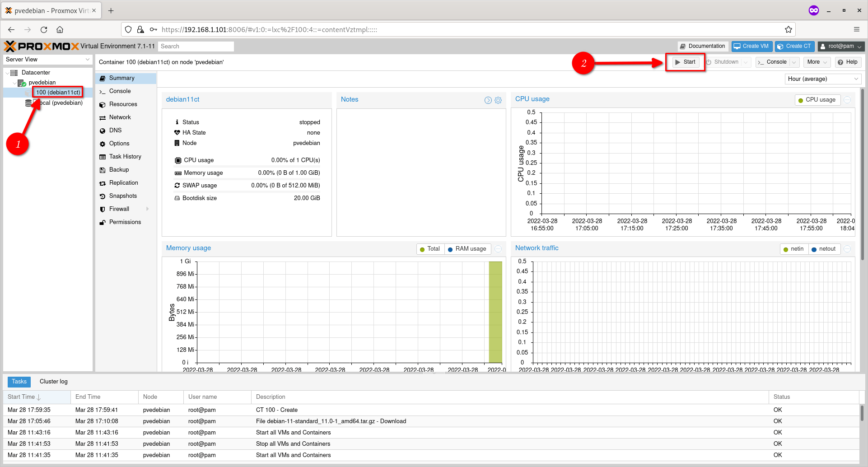Screen dimensions: 868x467
Task: Click the browser back arrow
Action: tap(11, 29)
